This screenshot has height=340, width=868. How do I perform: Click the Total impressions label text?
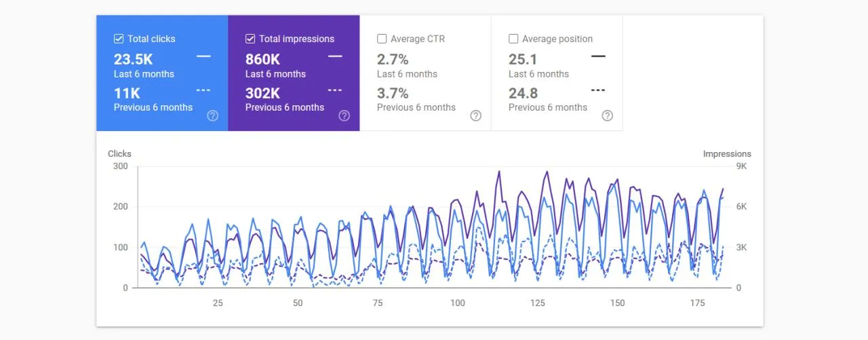tap(296, 39)
